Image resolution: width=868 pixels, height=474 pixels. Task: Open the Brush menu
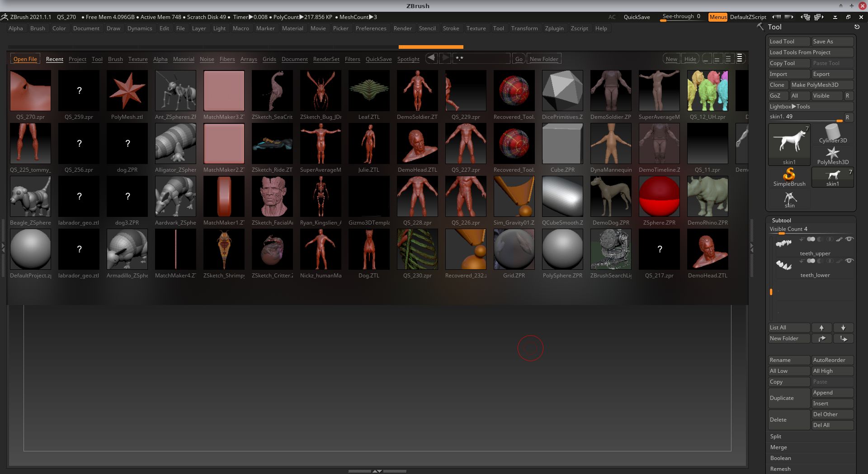click(x=38, y=28)
